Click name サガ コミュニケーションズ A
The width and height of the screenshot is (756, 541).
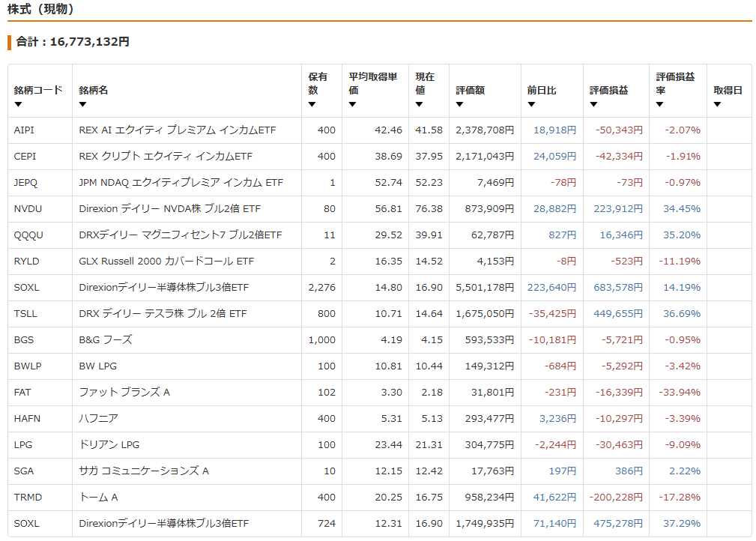(x=144, y=471)
